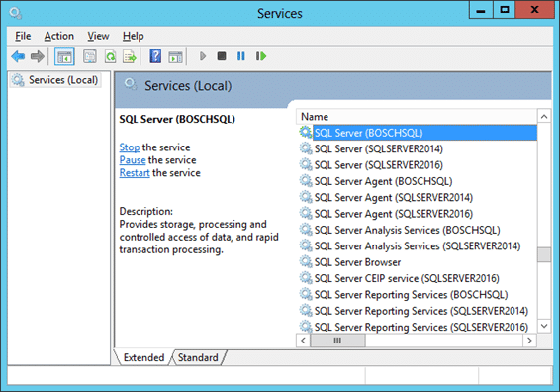The image size is (560, 392).
Task: Sort by the Name column header
Action: 417,117
